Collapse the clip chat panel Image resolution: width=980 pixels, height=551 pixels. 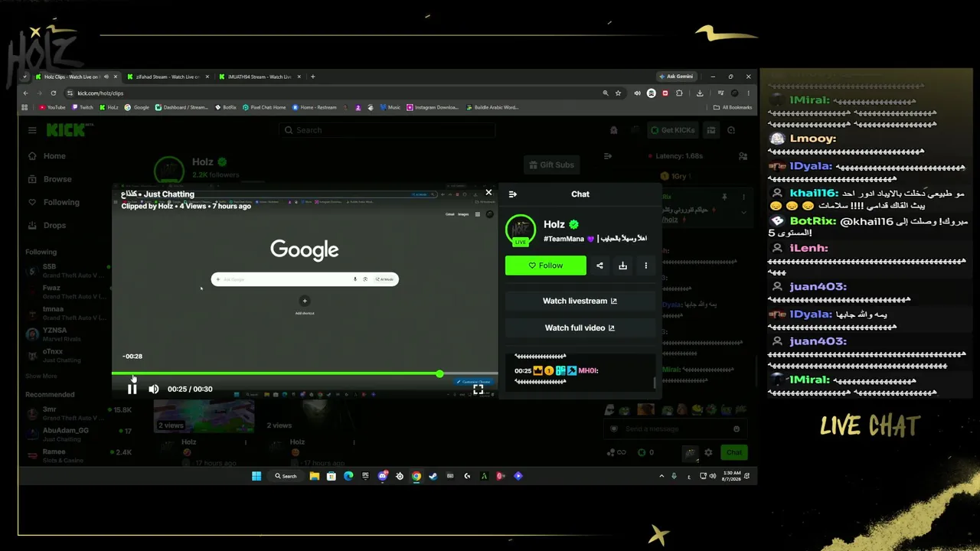click(x=513, y=194)
